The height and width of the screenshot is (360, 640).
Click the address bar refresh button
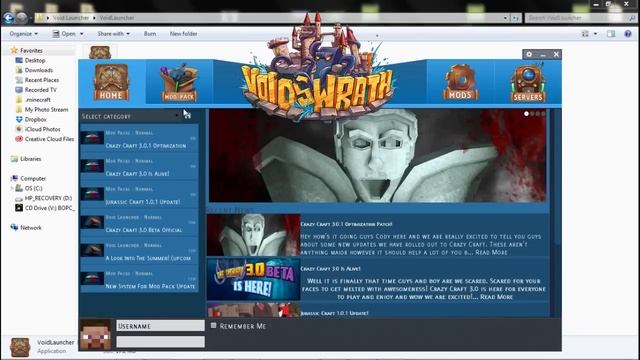click(x=516, y=18)
